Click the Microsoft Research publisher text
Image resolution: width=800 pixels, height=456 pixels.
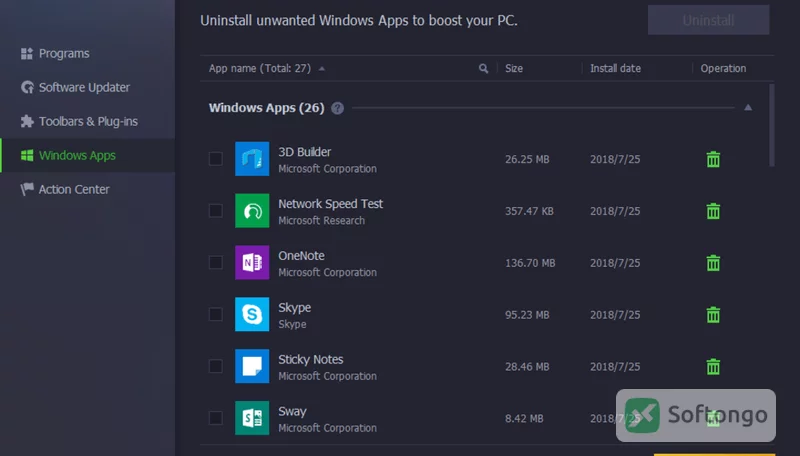point(321,220)
